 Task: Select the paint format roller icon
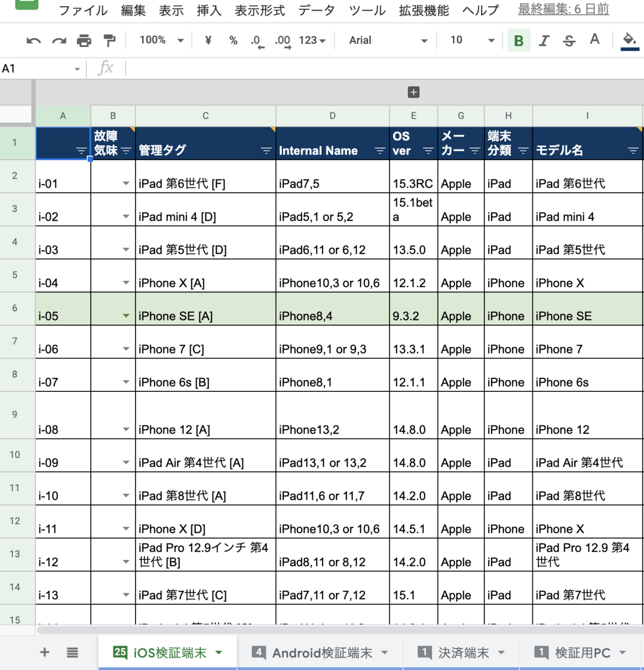pyautogui.click(x=109, y=40)
